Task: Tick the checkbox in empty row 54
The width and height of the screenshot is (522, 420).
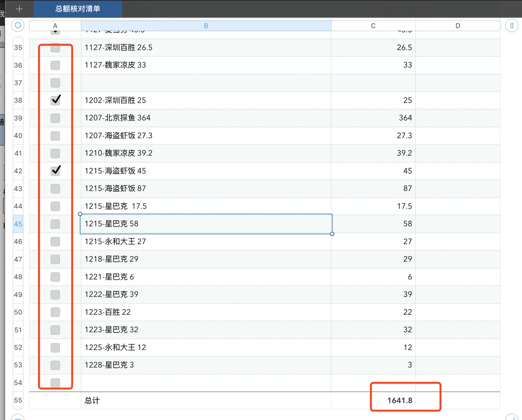Action: point(55,383)
